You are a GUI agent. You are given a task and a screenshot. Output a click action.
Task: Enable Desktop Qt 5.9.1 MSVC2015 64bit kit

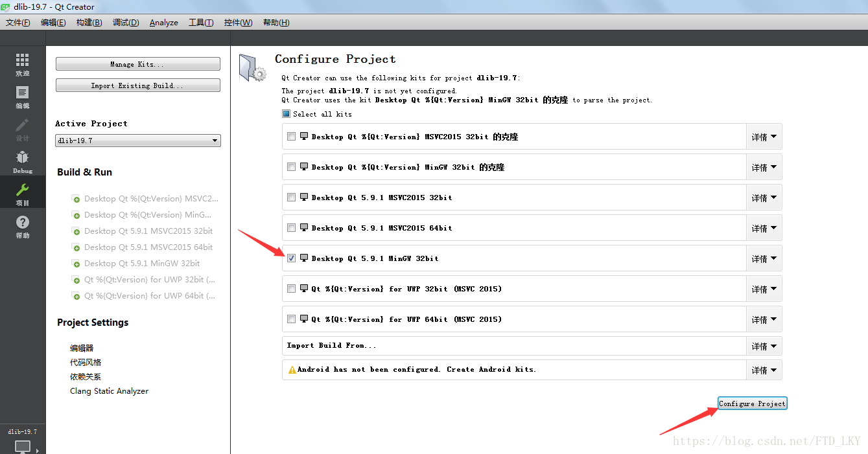pos(292,228)
